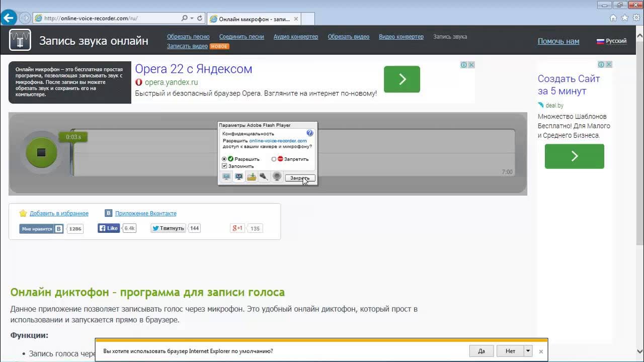Image resolution: width=644 pixels, height=362 pixels.
Task: Toggle the Запомнить checkbox
Action: pyautogui.click(x=225, y=166)
